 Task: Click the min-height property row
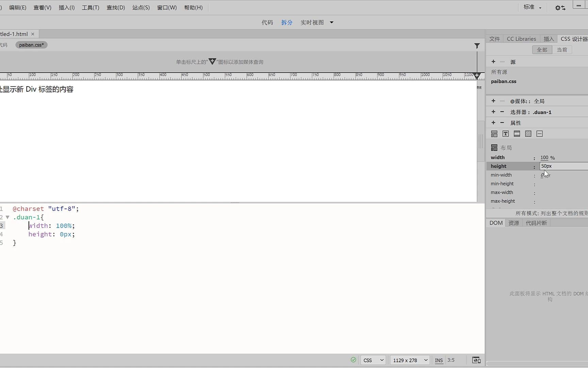point(537,184)
